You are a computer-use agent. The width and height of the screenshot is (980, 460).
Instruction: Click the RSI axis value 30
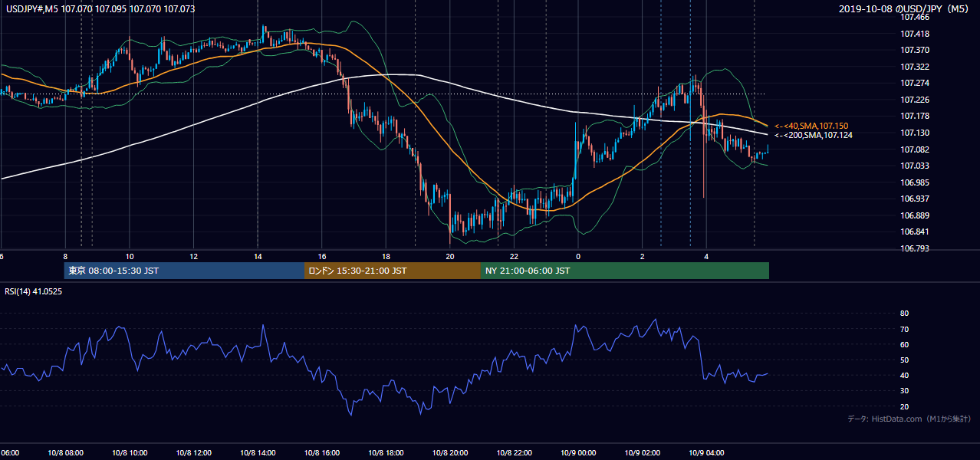[904, 391]
